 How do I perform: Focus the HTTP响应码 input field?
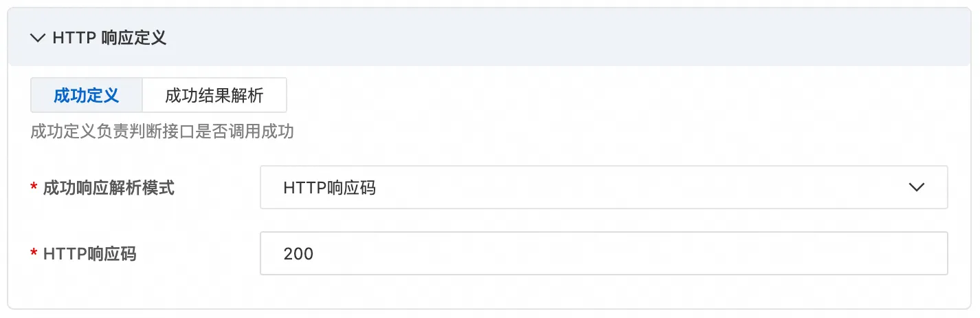[603, 253]
